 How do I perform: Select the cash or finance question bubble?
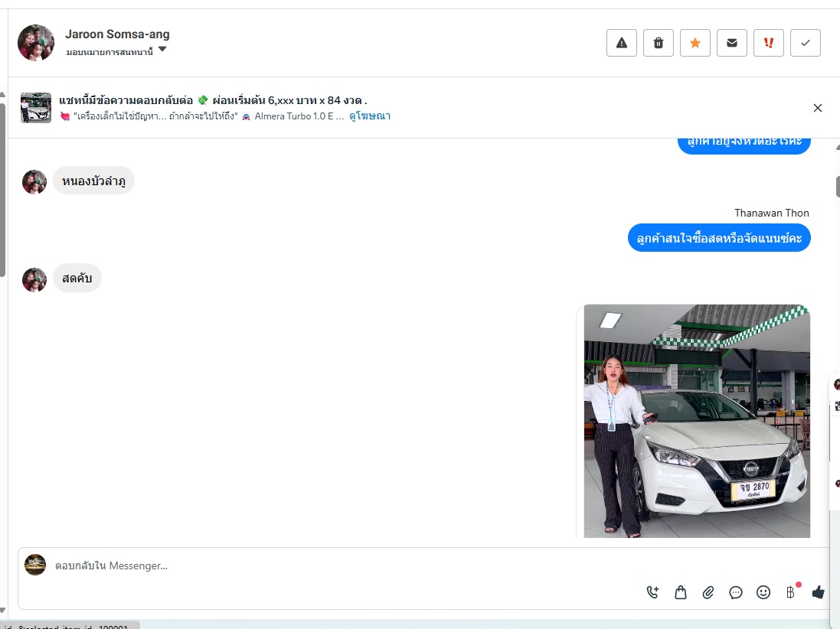tap(719, 238)
